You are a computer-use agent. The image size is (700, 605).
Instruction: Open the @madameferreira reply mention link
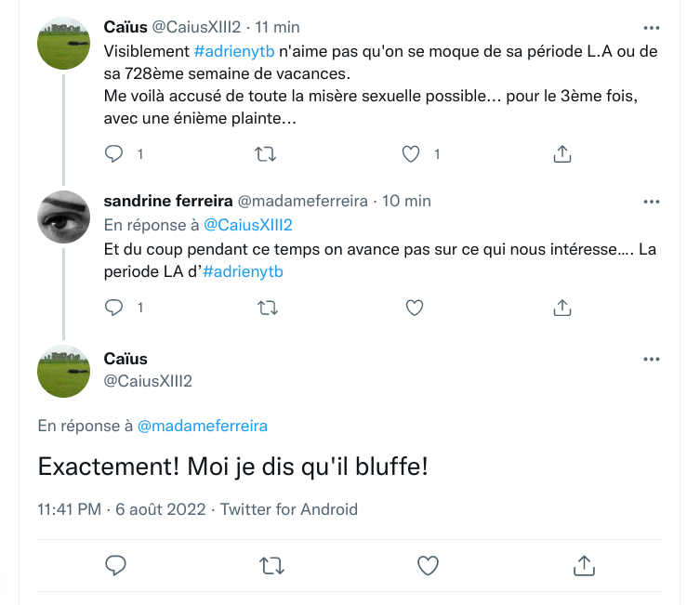tap(203, 426)
